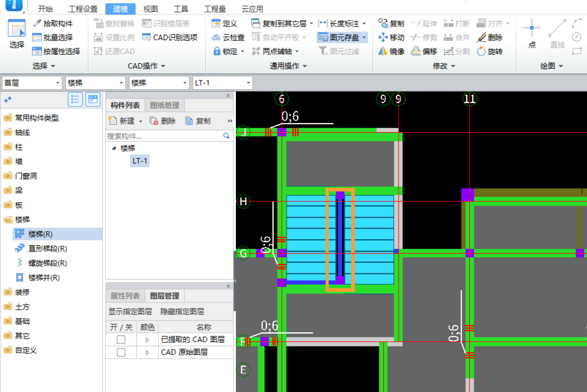Switch to the list view icon in navigation panel
This screenshot has width=587, height=392.
[75, 99]
